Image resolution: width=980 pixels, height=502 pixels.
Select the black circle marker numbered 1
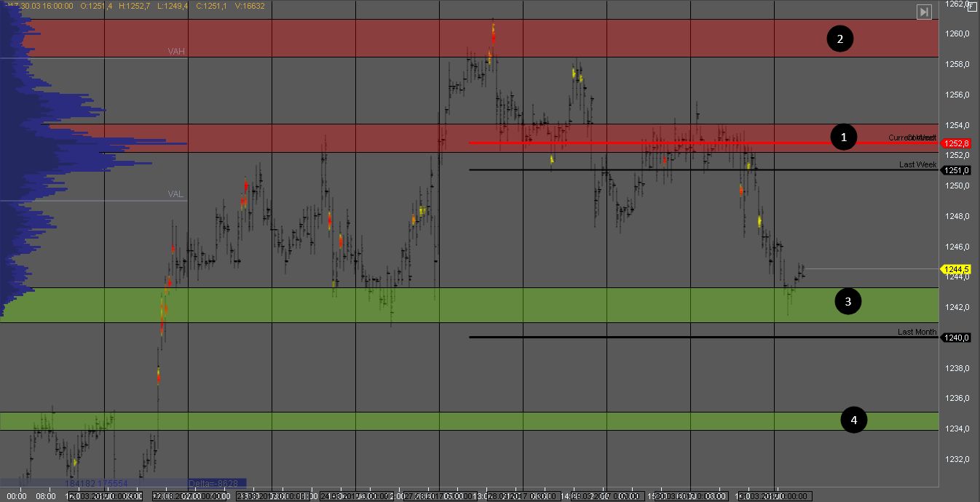pyautogui.click(x=844, y=137)
